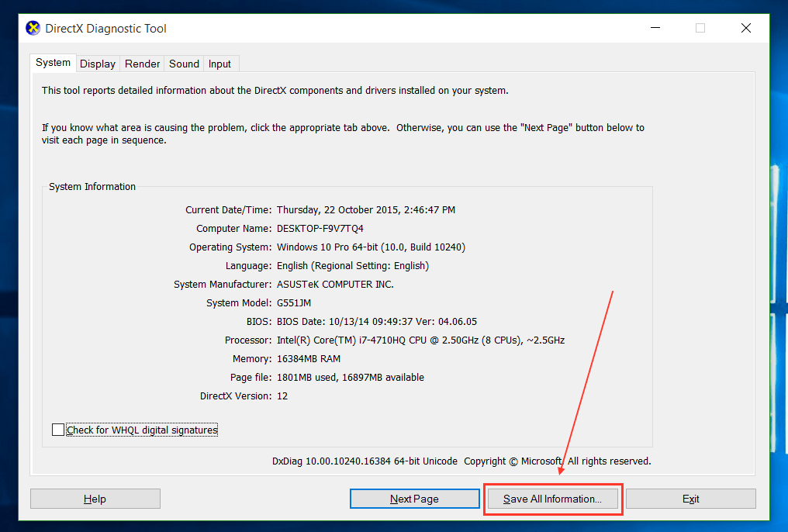The height and width of the screenshot is (532, 788).
Task: Minimize the DxDiag window
Action: [x=655, y=28]
